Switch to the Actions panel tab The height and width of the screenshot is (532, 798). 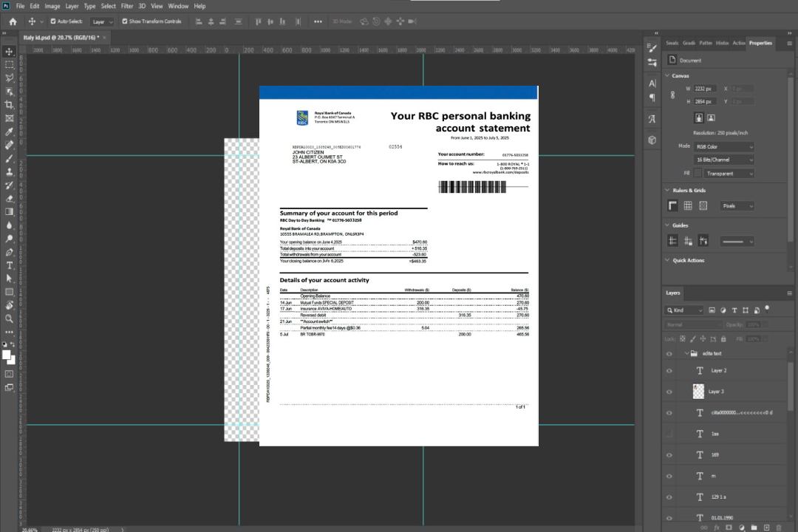point(738,43)
